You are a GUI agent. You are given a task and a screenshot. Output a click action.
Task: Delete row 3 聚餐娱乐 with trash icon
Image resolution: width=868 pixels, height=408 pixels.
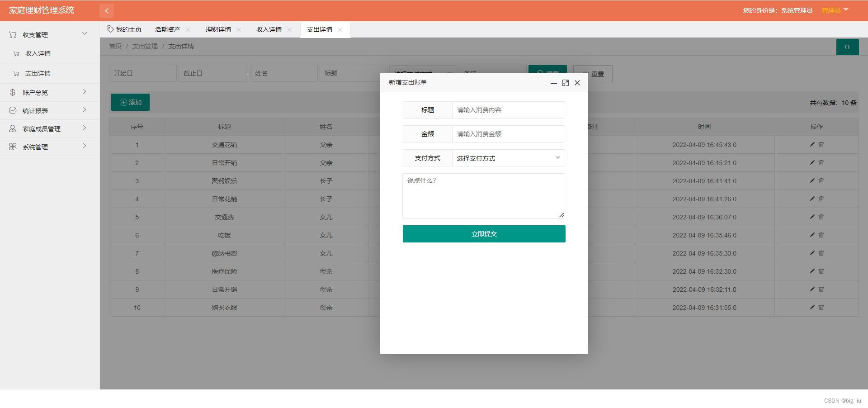tap(821, 180)
